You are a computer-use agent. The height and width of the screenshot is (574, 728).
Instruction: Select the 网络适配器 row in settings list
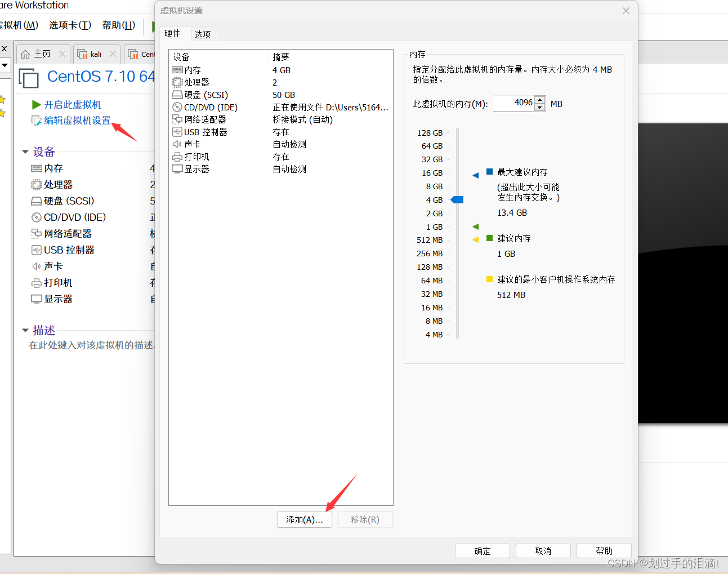coord(280,119)
